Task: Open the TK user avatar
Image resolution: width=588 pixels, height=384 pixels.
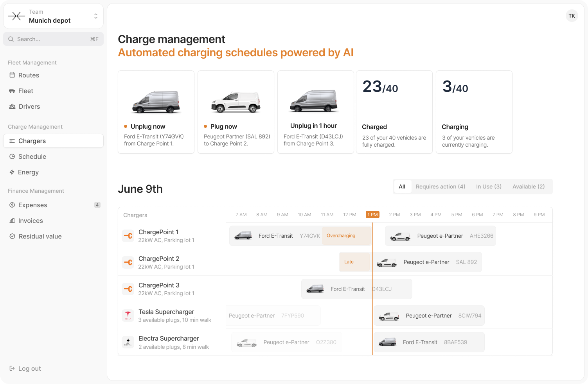Action: coord(572,16)
